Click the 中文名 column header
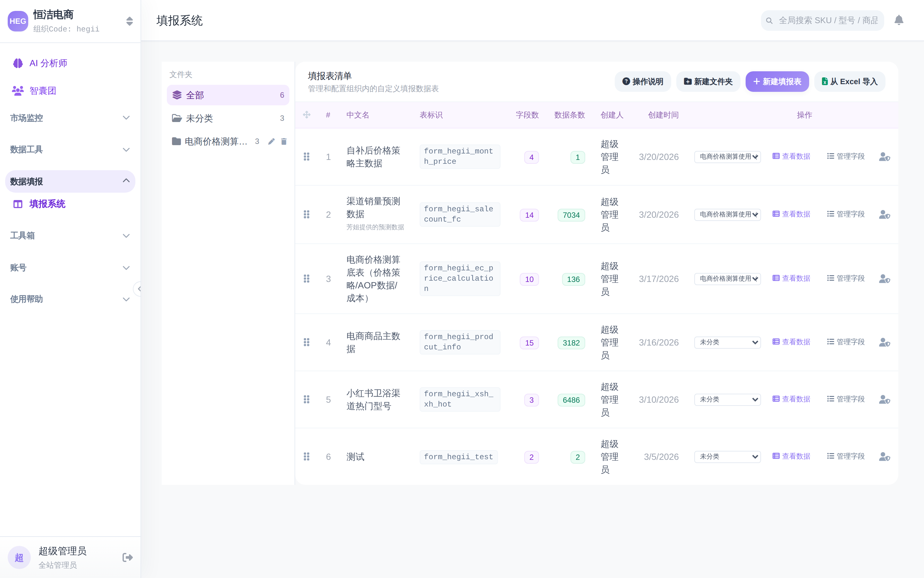This screenshot has height=578, width=924. 357,115
